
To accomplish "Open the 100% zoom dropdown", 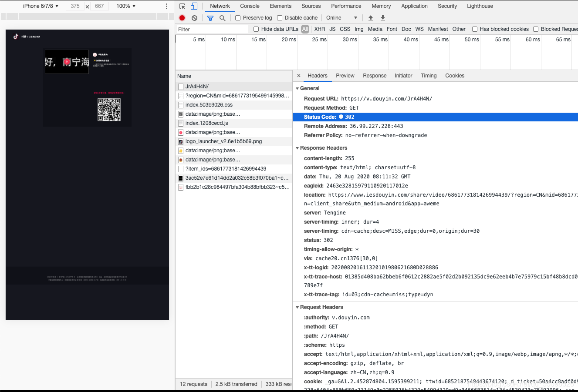I will [x=126, y=6].
